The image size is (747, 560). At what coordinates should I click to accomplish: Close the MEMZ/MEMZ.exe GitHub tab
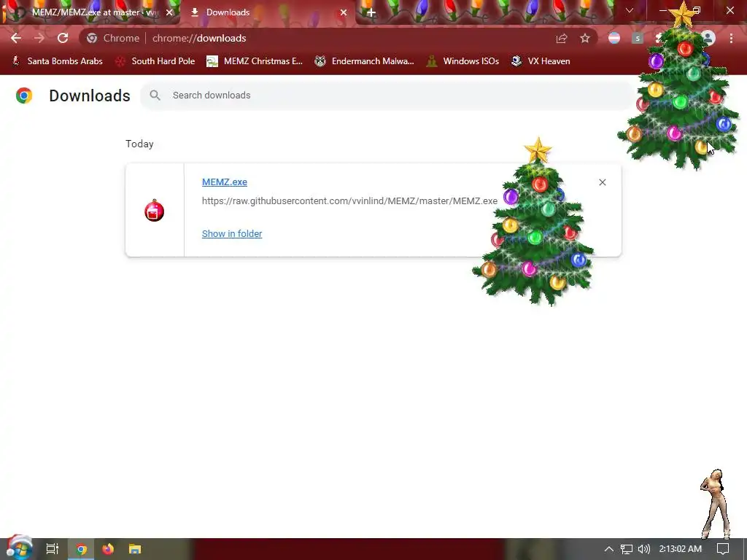pyautogui.click(x=169, y=12)
